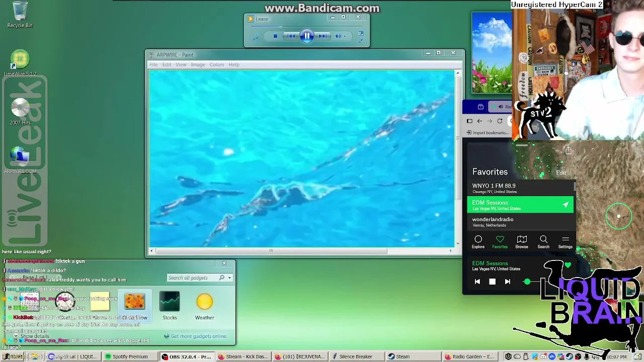
Task: Select the Stocks gadget
Action: pos(170,306)
